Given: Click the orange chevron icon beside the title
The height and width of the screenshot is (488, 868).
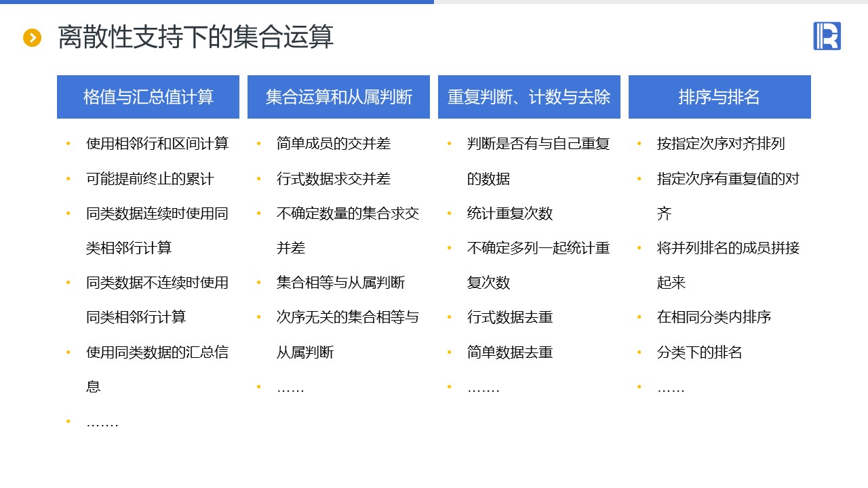Looking at the screenshot, I should [32, 38].
